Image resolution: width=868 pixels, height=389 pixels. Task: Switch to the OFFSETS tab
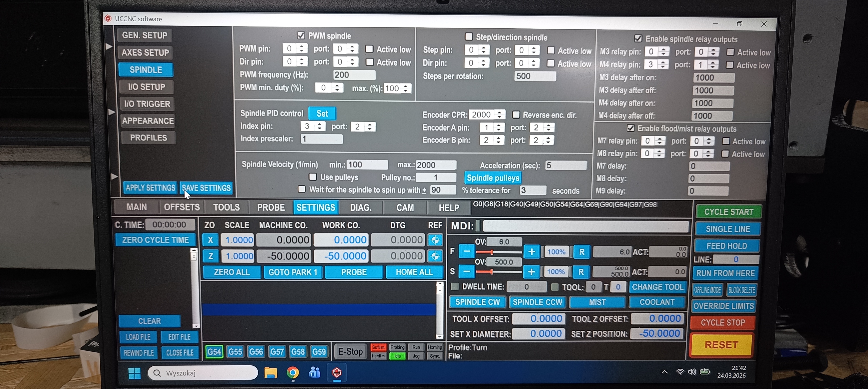tap(182, 207)
